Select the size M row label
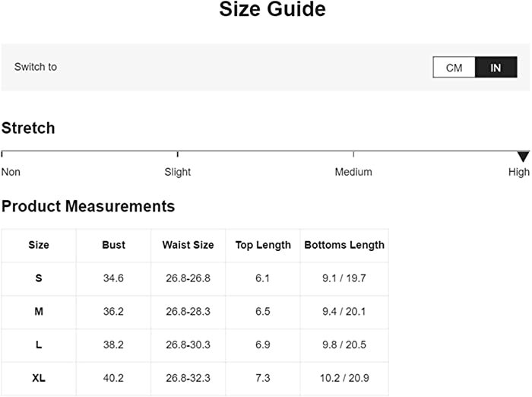Viewport: 532px width, 397px height. pos(39,311)
